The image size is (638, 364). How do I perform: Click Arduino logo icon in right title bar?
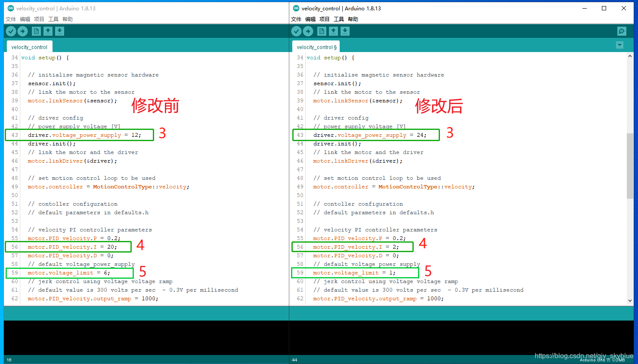[x=296, y=8]
